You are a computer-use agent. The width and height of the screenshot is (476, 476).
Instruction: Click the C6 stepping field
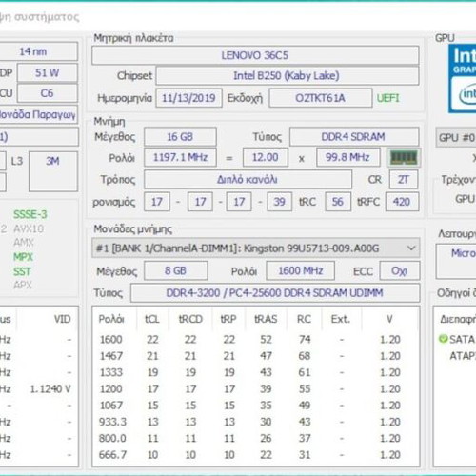pyautogui.click(x=47, y=93)
